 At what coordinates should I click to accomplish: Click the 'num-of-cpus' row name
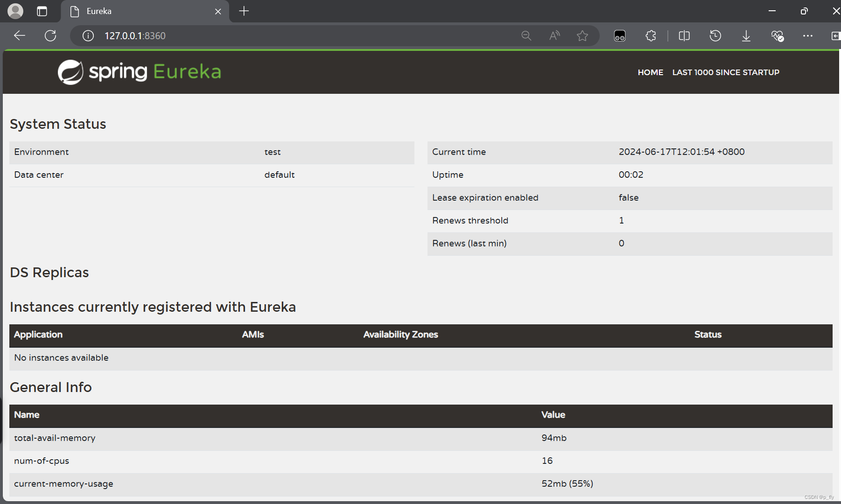coord(42,461)
